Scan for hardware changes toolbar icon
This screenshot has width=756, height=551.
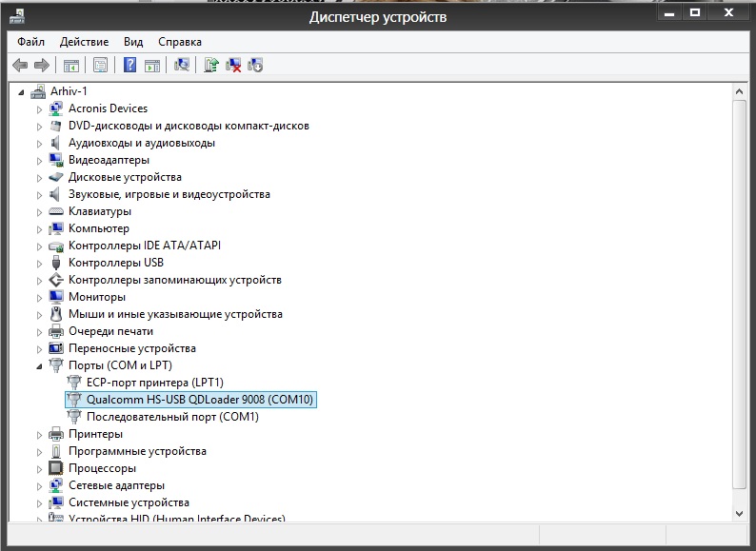182,65
